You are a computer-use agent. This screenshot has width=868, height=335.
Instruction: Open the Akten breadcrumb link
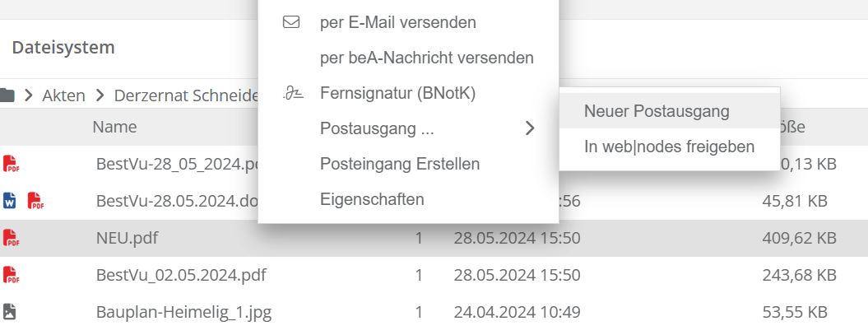(x=64, y=95)
